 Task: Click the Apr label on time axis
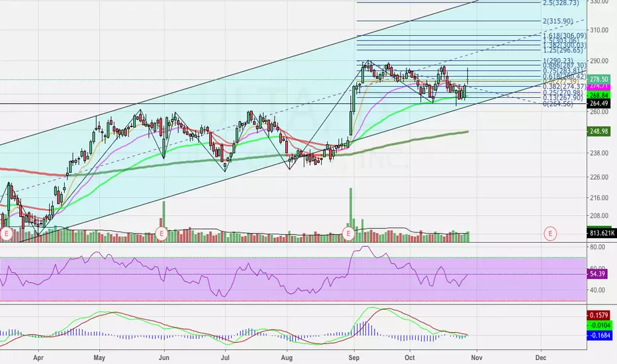click(38, 357)
